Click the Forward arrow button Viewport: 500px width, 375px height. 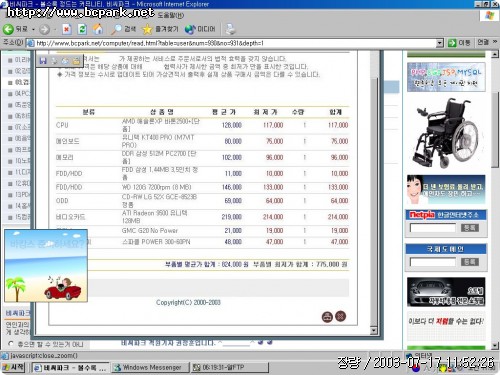pos(44,30)
